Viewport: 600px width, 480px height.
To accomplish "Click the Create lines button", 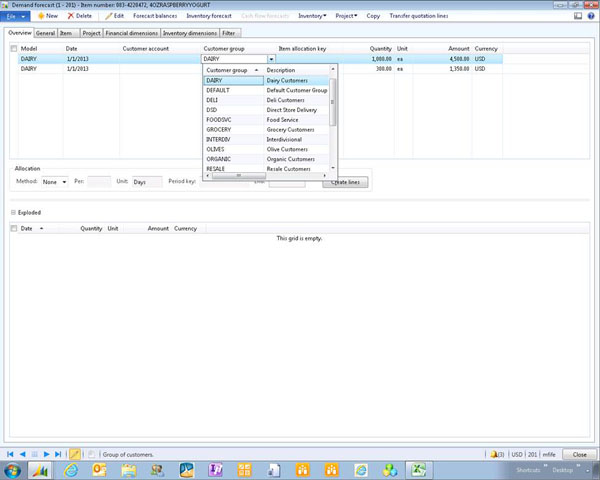I will [345, 182].
